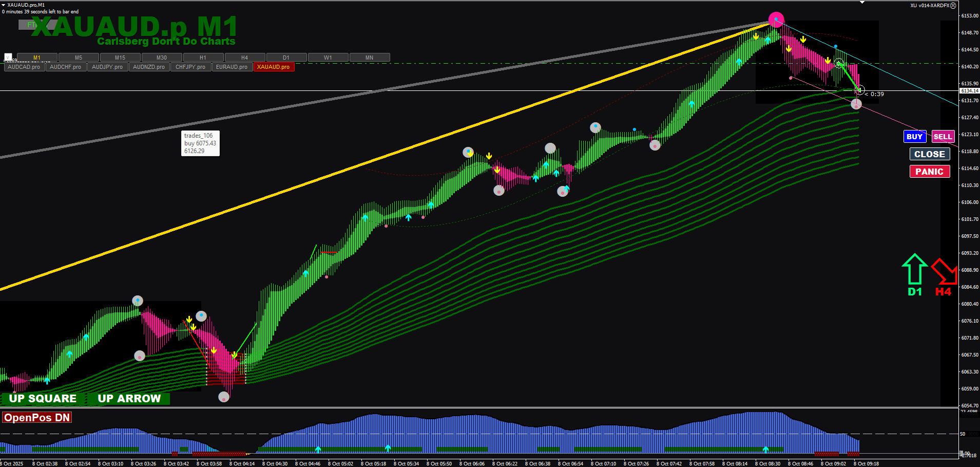Select the EURAUD.pro symbol button

point(232,67)
